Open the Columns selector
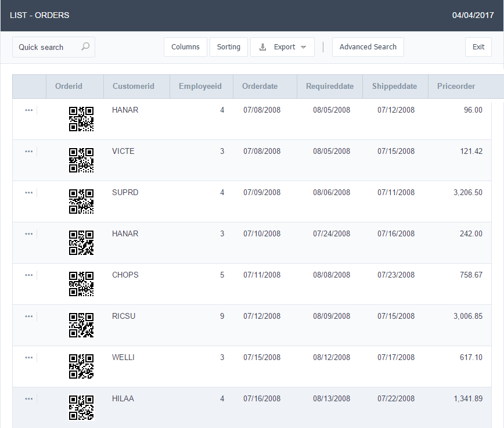This screenshot has width=504, height=428. tap(185, 46)
